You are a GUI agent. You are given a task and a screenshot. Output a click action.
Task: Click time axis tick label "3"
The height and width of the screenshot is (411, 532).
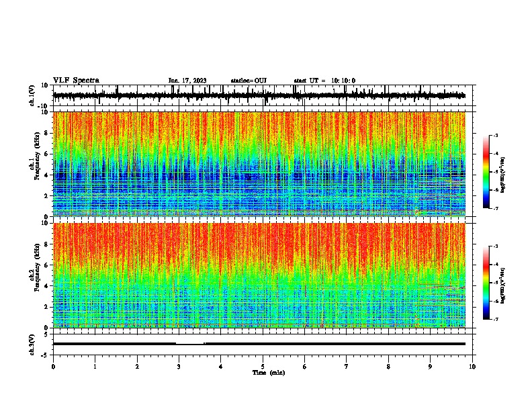coord(179,367)
